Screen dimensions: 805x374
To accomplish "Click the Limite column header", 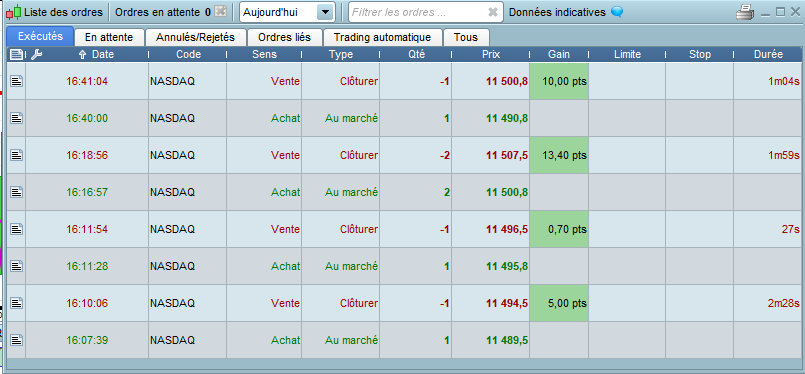I will coord(627,54).
